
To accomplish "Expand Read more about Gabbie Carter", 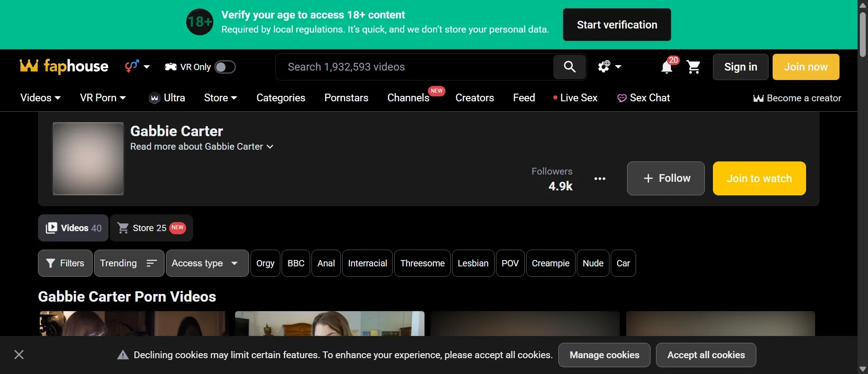I will pos(202,147).
